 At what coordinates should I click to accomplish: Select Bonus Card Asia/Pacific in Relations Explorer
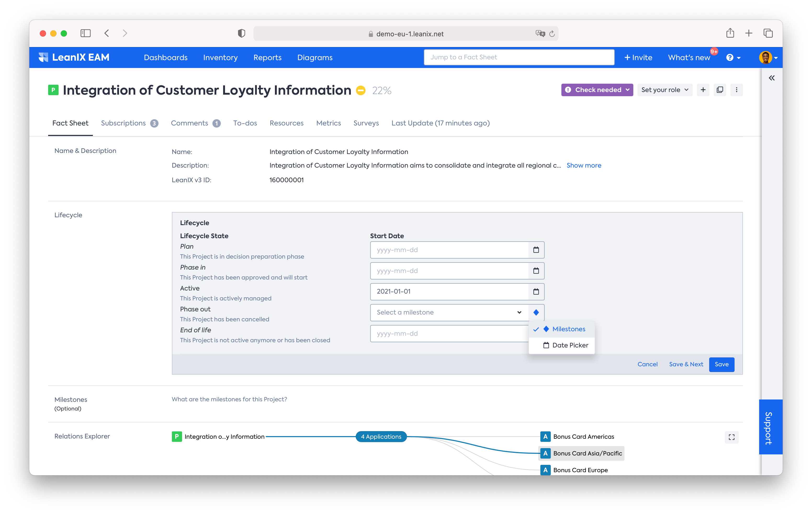tap(581, 454)
